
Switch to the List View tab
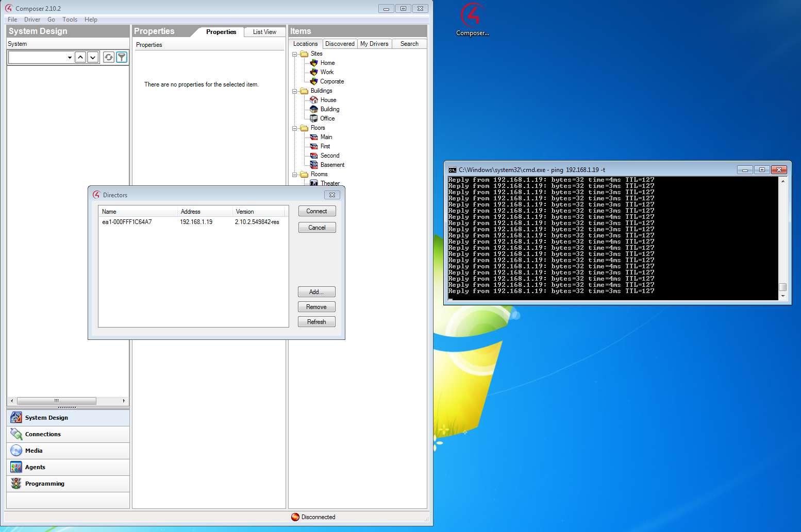pyautogui.click(x=264, y=32)
